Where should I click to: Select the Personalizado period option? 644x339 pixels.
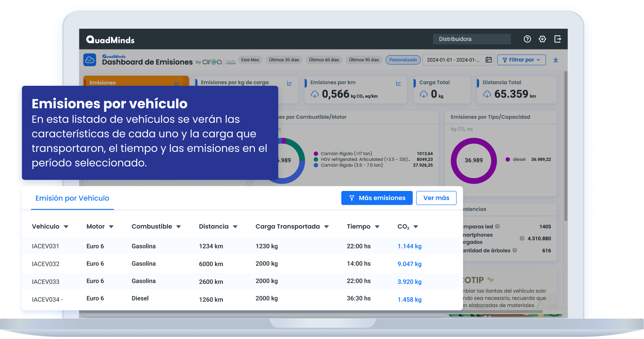[403, 60]
